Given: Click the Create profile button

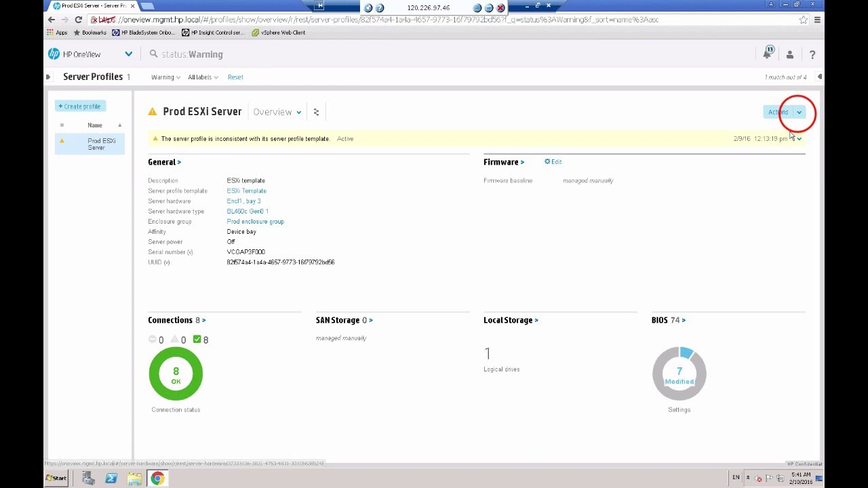Looking at the screenshot, I should pyautogui.click(x=79, y=106).
